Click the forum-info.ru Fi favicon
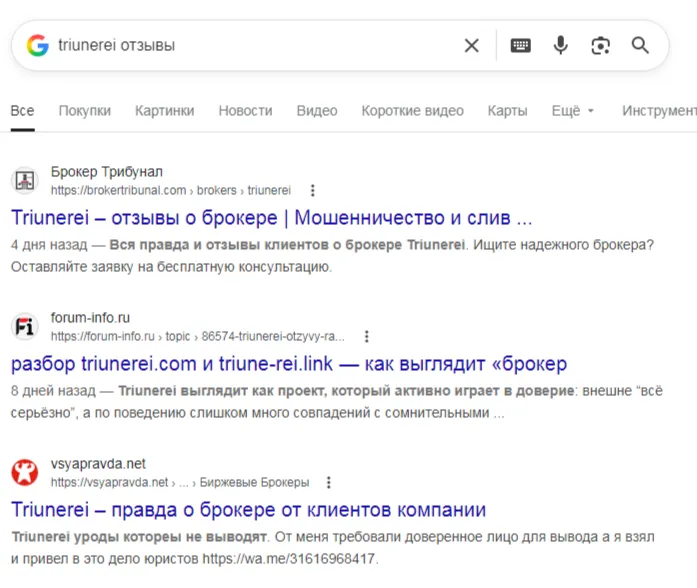 pyautogui.click(x=25, y=326)
